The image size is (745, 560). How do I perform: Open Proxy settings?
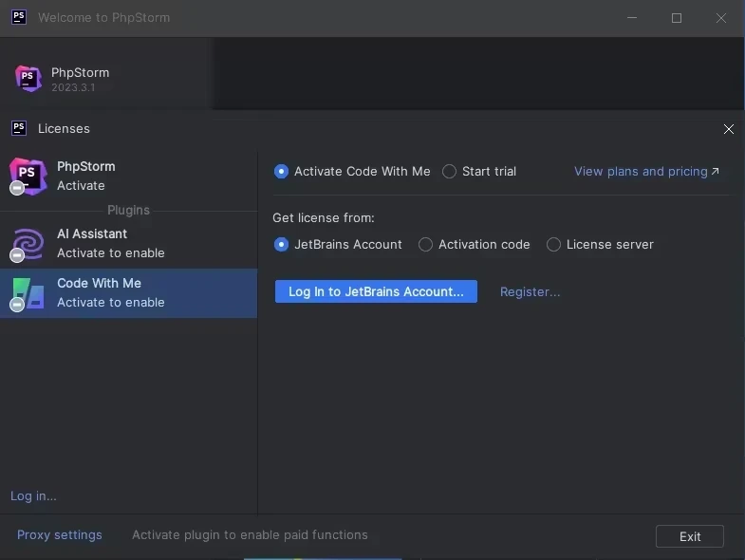[59, 534]
